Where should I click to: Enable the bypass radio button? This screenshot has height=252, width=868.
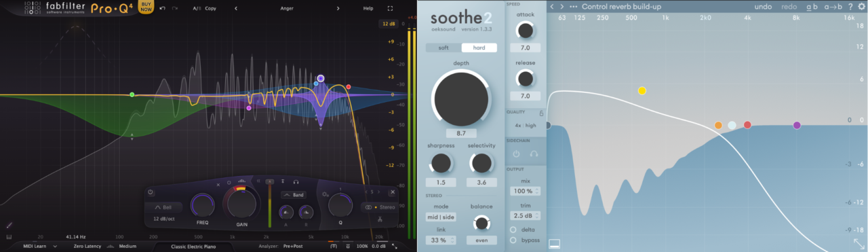(x=513, y=240)
